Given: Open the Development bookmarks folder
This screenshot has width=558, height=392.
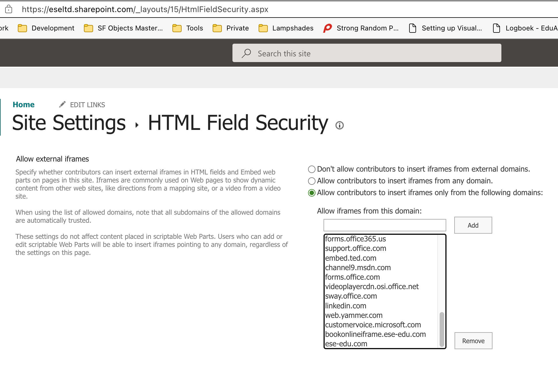Looking at the screenshot, I should click(46, 28).
